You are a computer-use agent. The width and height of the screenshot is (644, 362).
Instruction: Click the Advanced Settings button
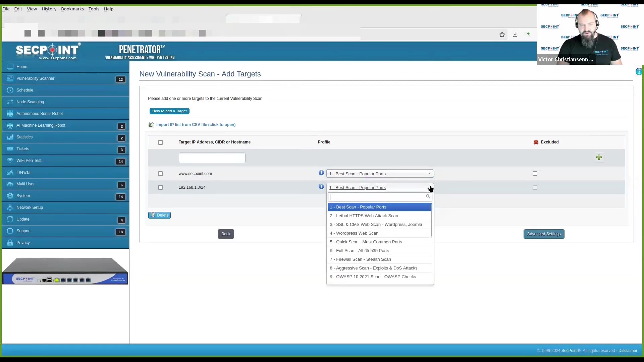[x=544, y=234]
